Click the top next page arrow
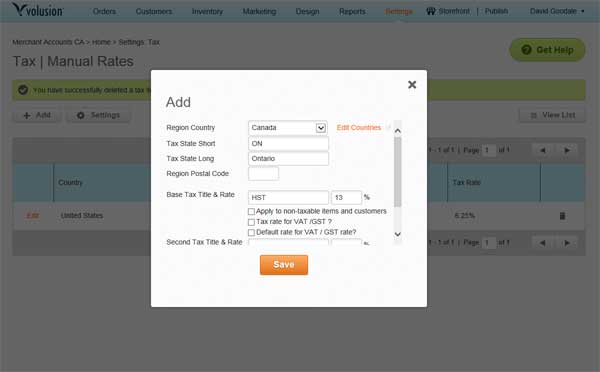 tap(567, 150)
